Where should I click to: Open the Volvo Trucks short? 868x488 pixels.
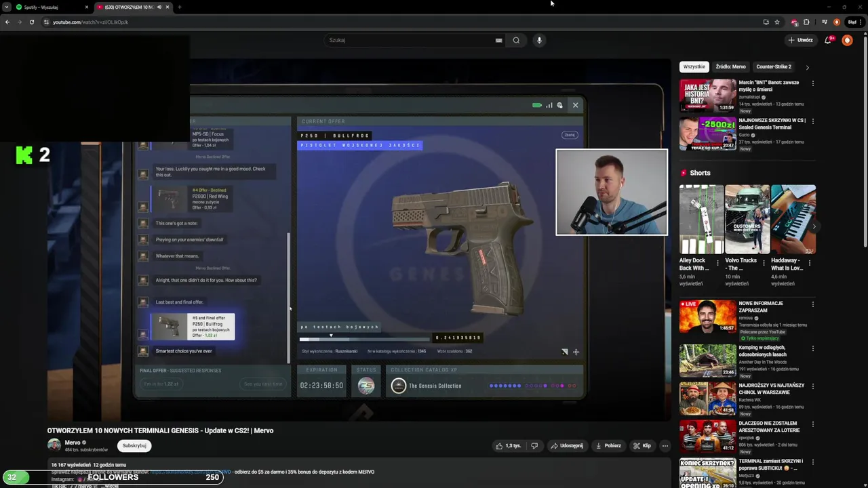pos(747,220)
